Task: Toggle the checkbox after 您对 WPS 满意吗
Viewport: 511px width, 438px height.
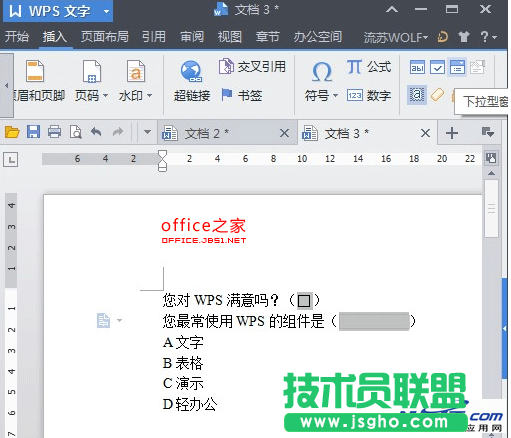Action: 304,301
